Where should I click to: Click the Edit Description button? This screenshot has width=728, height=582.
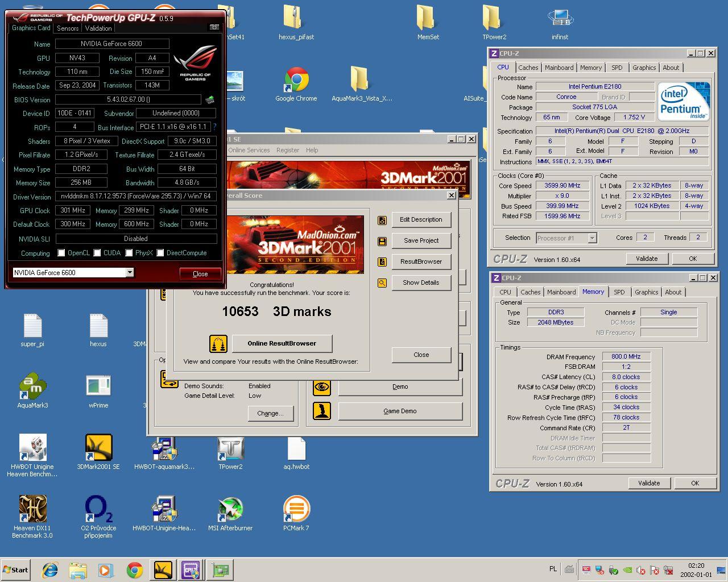point(421,220)
